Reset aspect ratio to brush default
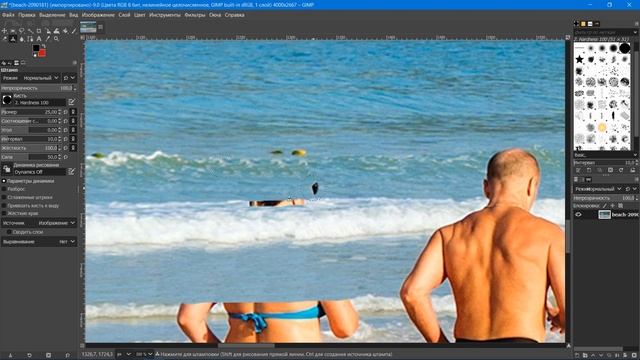The image size is (640, 360). [66, 121]
